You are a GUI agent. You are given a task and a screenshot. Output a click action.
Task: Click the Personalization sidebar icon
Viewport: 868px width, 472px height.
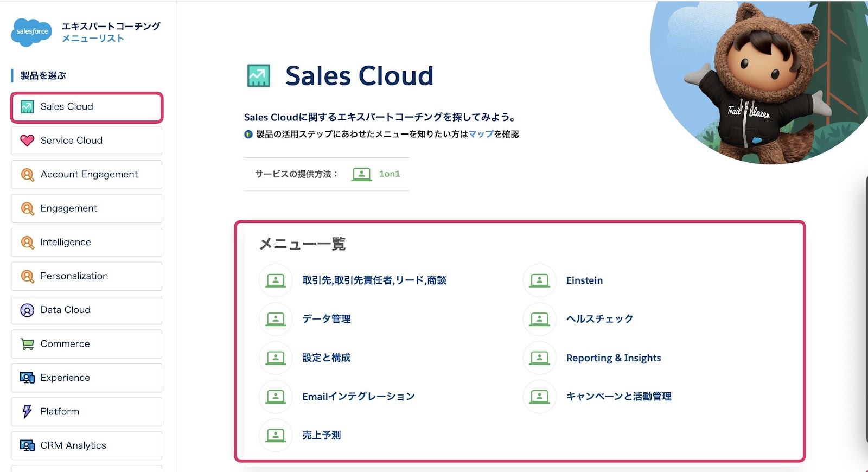27,276
